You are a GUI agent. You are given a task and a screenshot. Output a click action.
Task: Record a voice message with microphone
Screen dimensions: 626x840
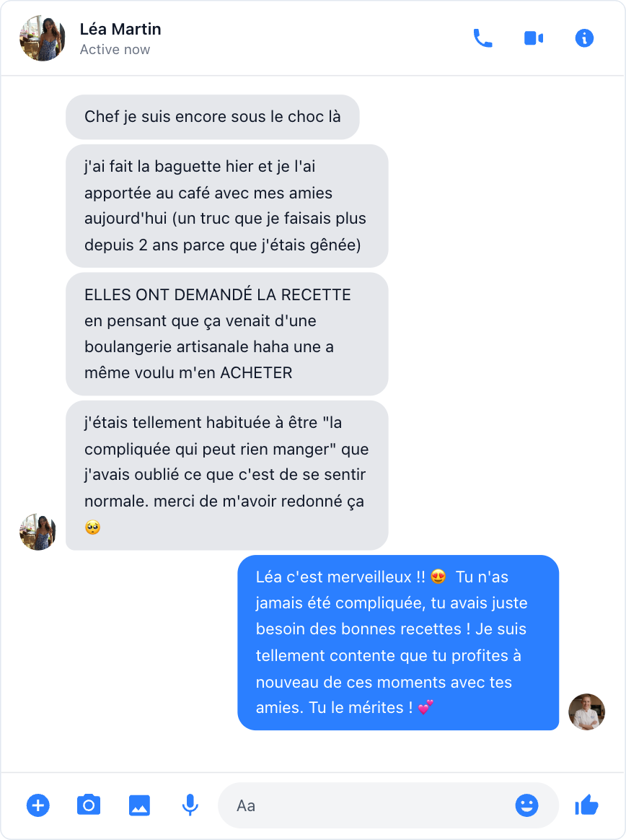point(190,805)
